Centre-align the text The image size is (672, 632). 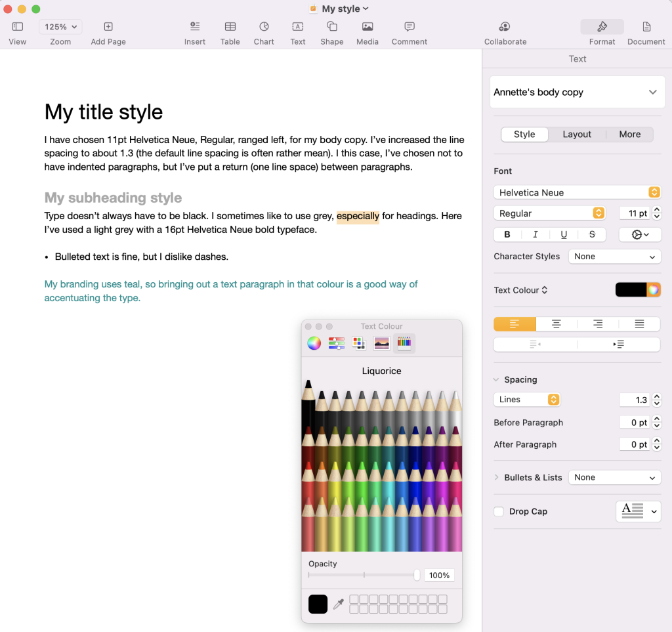556,324
